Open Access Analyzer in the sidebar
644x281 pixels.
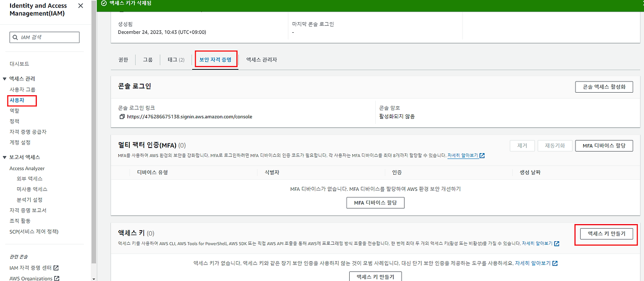[x=27, y=169]
